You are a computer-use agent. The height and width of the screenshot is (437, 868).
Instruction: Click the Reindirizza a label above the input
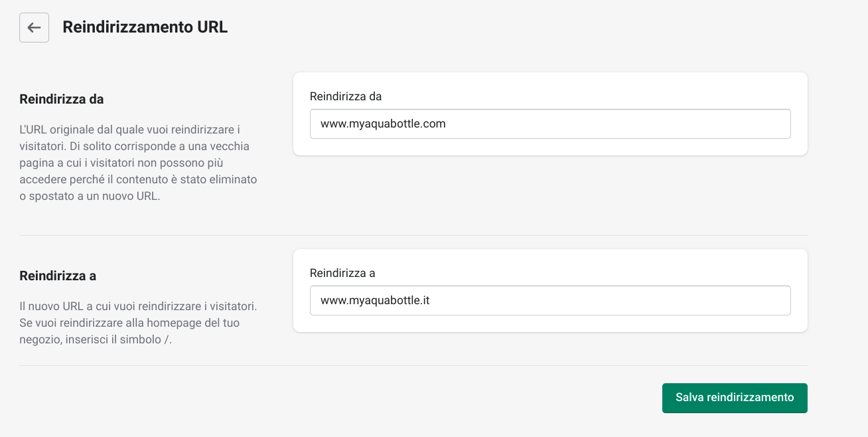coord(342,273)
